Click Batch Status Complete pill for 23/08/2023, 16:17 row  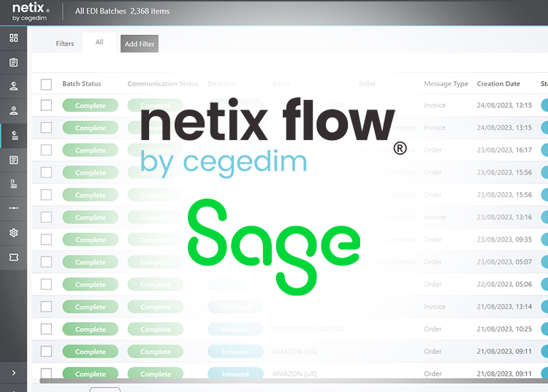90,150
